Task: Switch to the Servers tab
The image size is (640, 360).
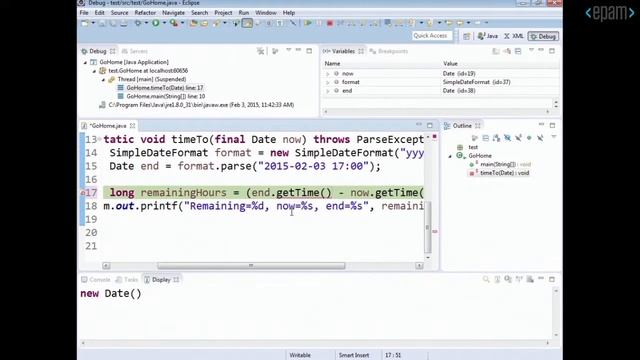Action: click(135, 51)
